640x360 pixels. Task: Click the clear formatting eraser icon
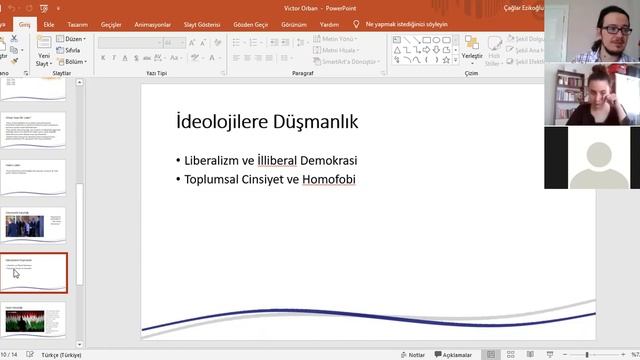[218, 42]
